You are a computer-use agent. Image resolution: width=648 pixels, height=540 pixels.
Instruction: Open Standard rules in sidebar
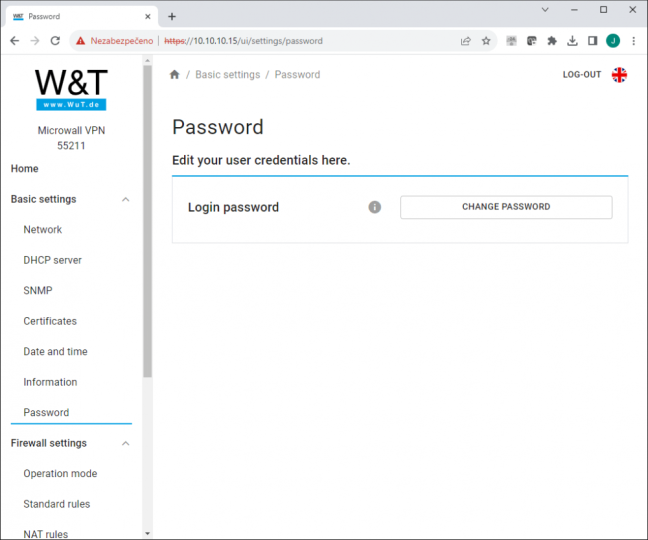point(57,504)
